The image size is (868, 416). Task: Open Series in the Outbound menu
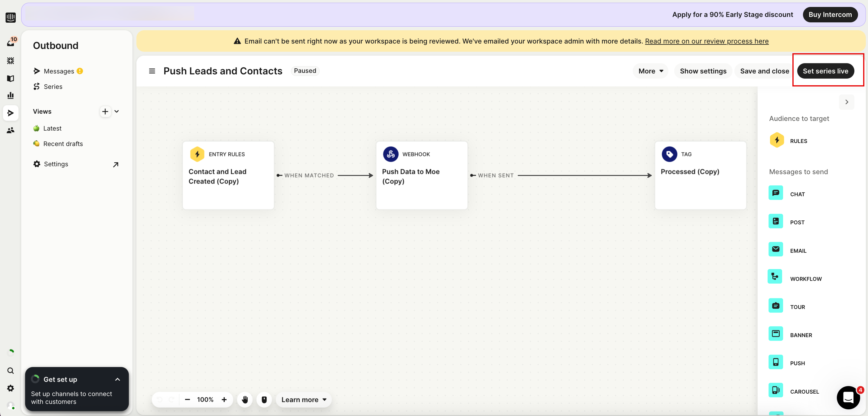click(x=53, y=86)
